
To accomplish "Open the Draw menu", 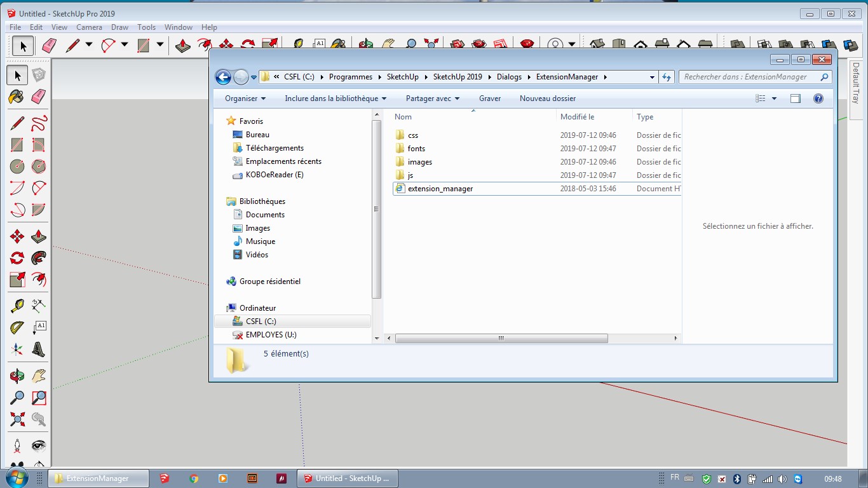I will point(119,27).
